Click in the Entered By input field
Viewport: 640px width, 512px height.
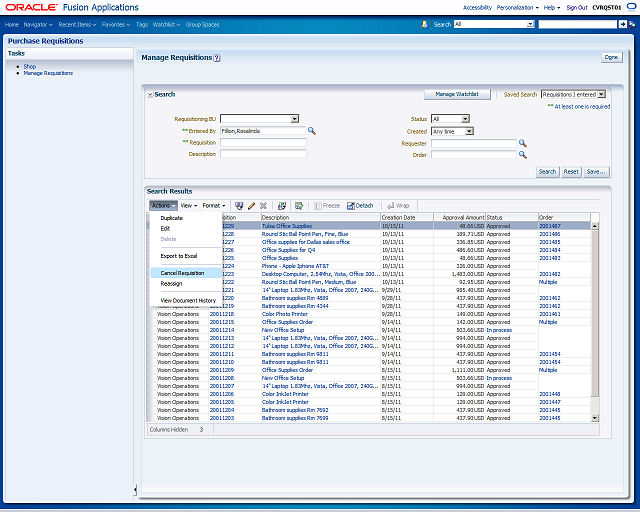click(263, 131)
